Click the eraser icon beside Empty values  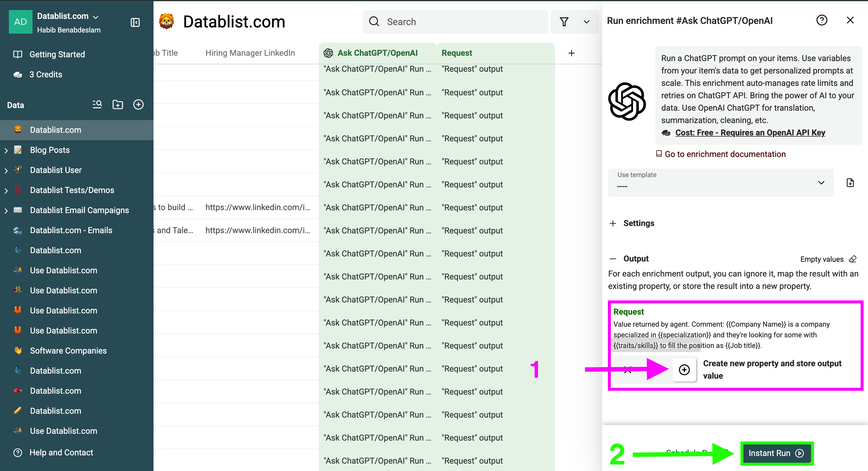(853, 259)
